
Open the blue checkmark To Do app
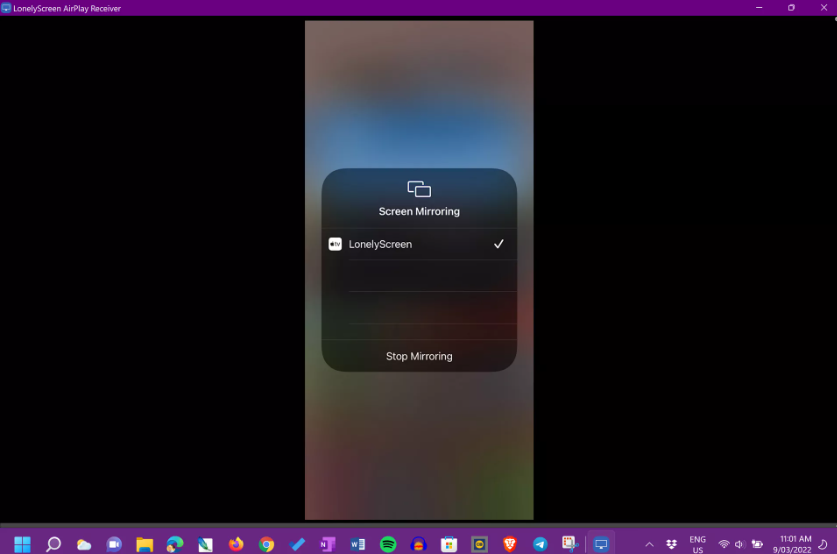(x=297, y=544)
